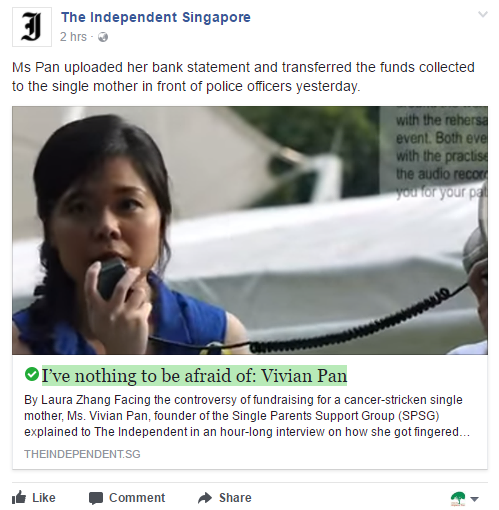Viewport: 499px width, 510px height.
Task: Click The Independent Singapore page logo
Action: click(32, 27)
